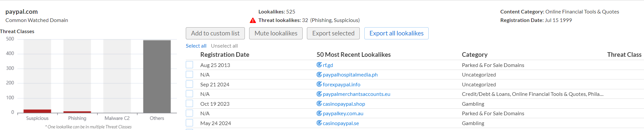The height and width of the screenshot is (130, 644).
Task: Open the forexpaypal.info domain link
Action: pyautogui.click(x=341, y=84)
